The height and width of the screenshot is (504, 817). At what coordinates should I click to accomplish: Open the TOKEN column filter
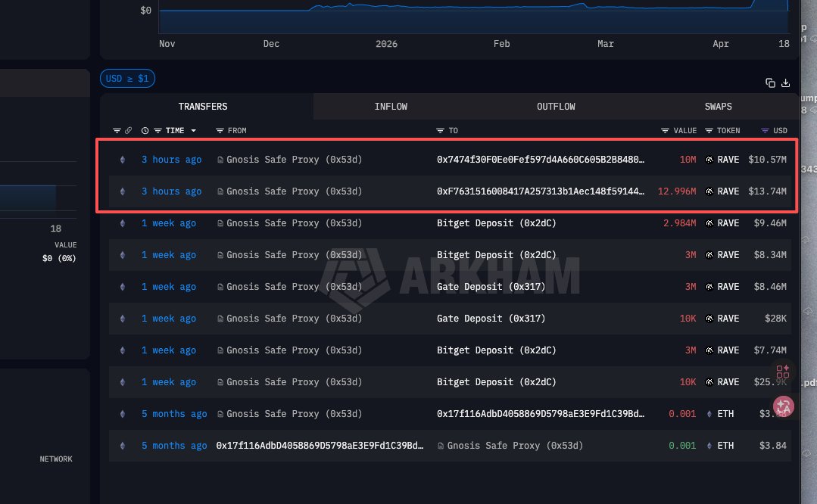tap(709, 131)
